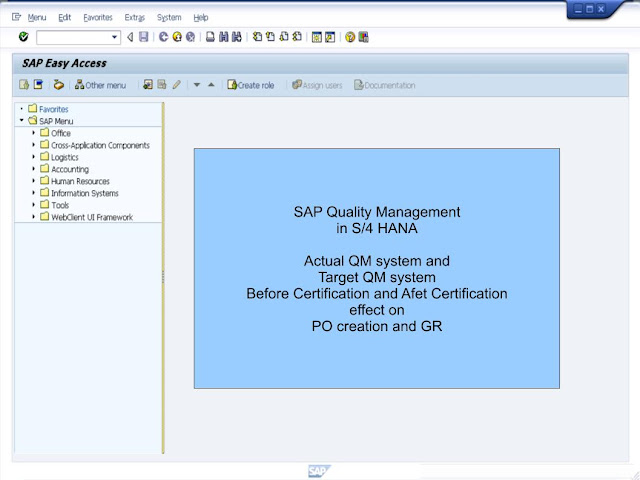Image resolution: width=640 pixels, height=480 pixels.
Task: Click the Exit yellow arrow icon
Action: click(x=177, y=37)
